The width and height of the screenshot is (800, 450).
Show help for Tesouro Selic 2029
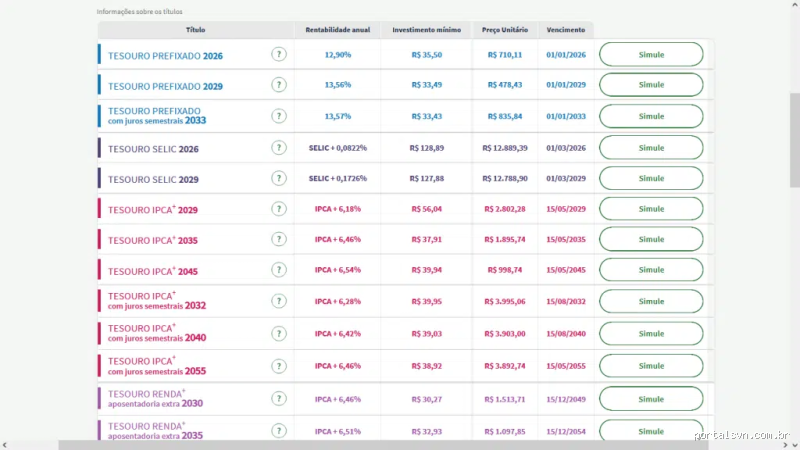coord(279,178)
